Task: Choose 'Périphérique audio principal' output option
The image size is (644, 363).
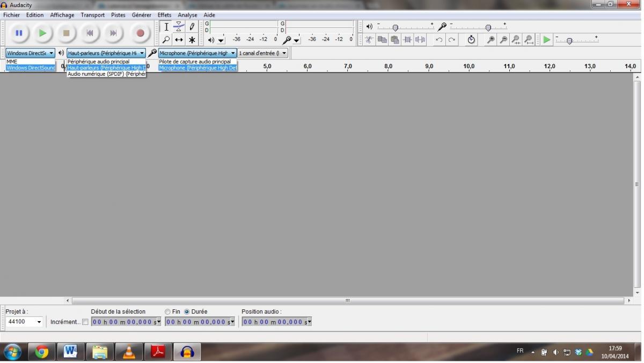Action: click(x=106, y=62)
